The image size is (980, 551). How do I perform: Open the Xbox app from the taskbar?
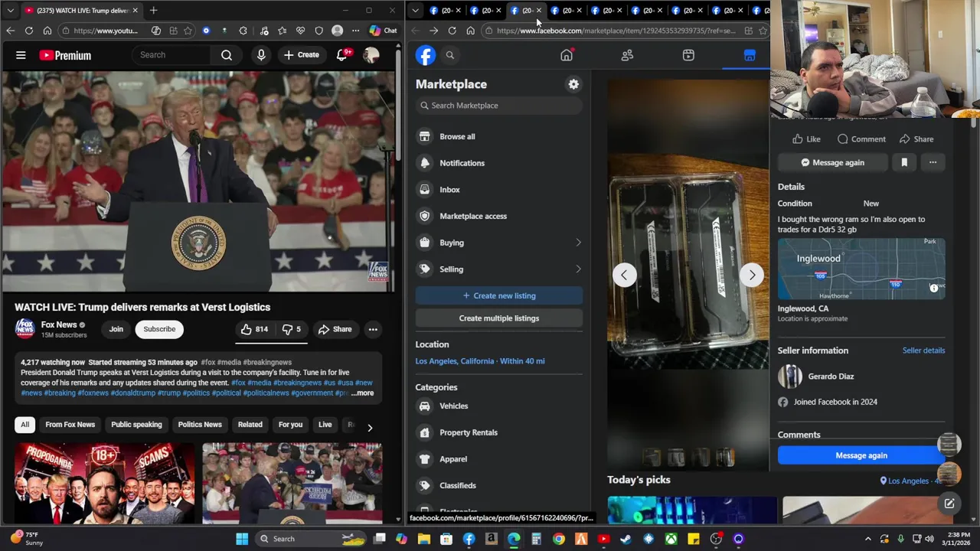coord(671,539)
